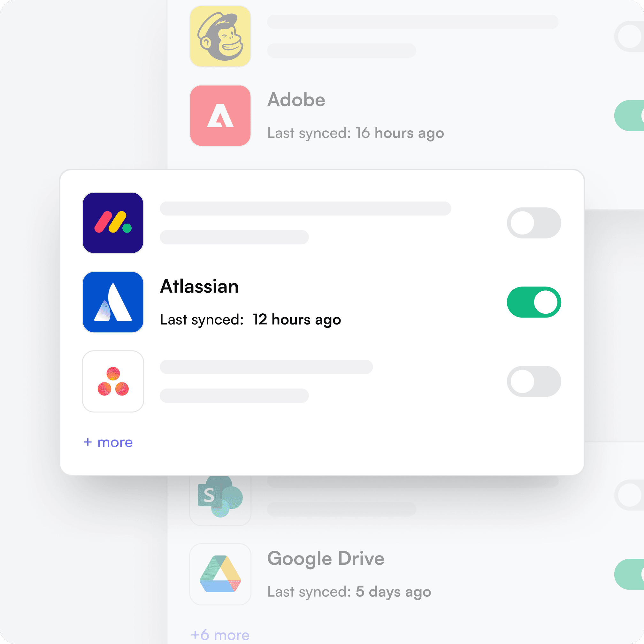Click Google Drive 'Last synced: 5 days ago'
644x644 pixels.
click(x=349, y=592)
